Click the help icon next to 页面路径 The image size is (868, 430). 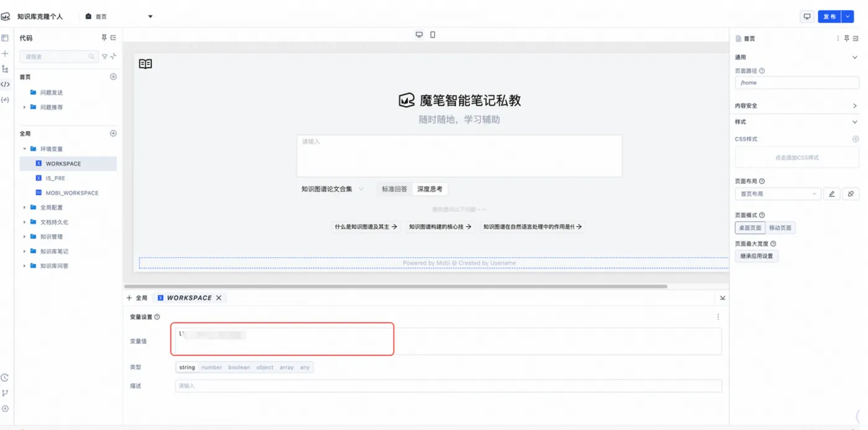762,71
